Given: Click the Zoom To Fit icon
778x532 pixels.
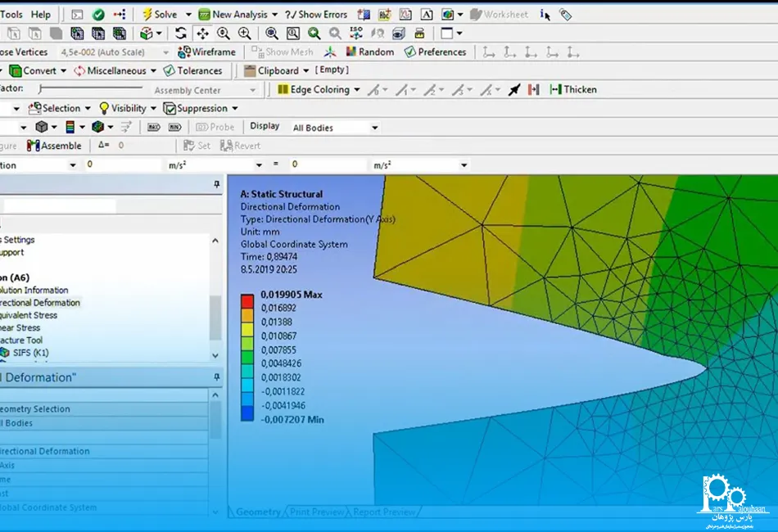Looking at the screenshot, I should [271, 34].
